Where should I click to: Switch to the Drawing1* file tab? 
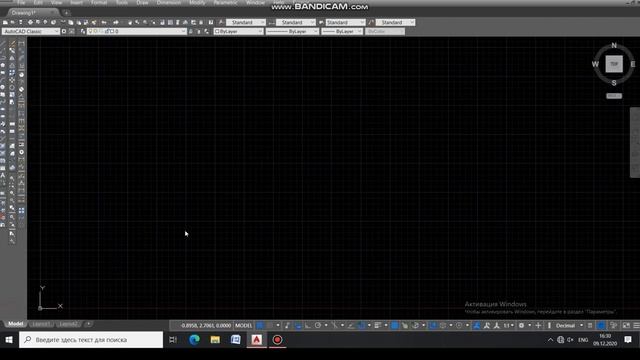[x=23, y=13]
